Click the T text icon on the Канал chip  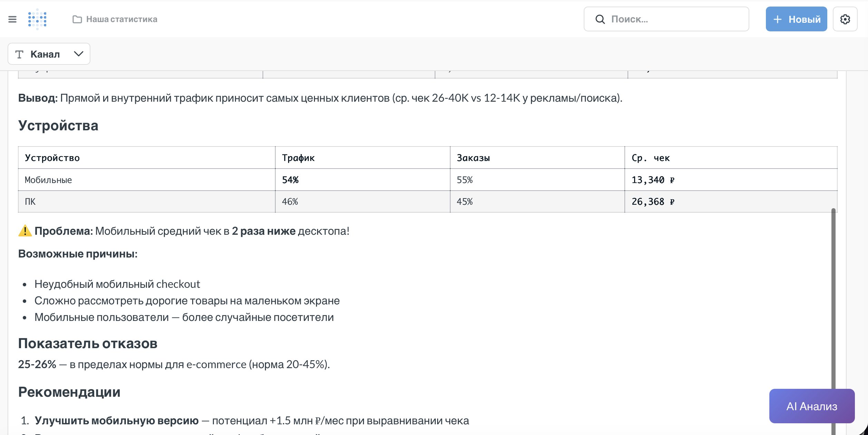coord(19,54)
